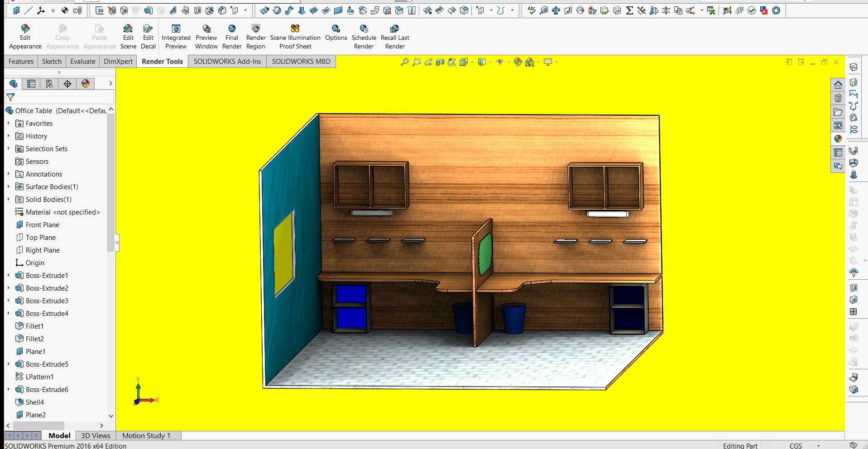Click Zoom to Area icon in viewport toolbar
The image size is (868, 449).
tap(417, 62)
